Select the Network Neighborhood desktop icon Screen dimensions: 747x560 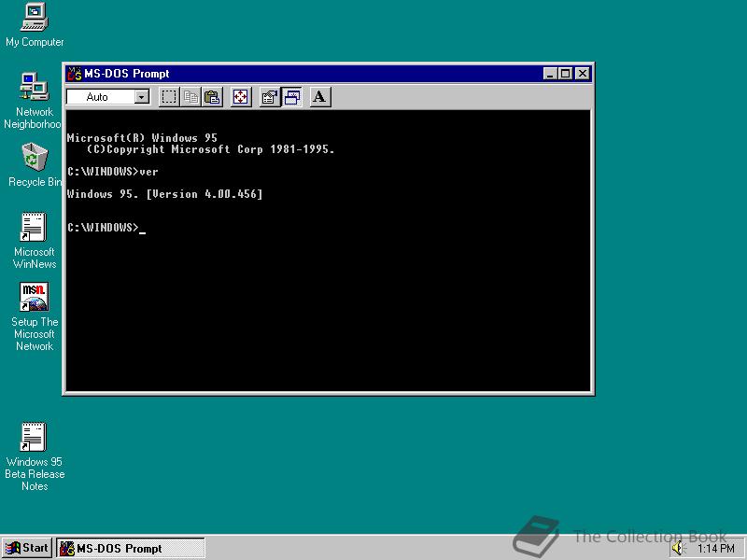33,101
